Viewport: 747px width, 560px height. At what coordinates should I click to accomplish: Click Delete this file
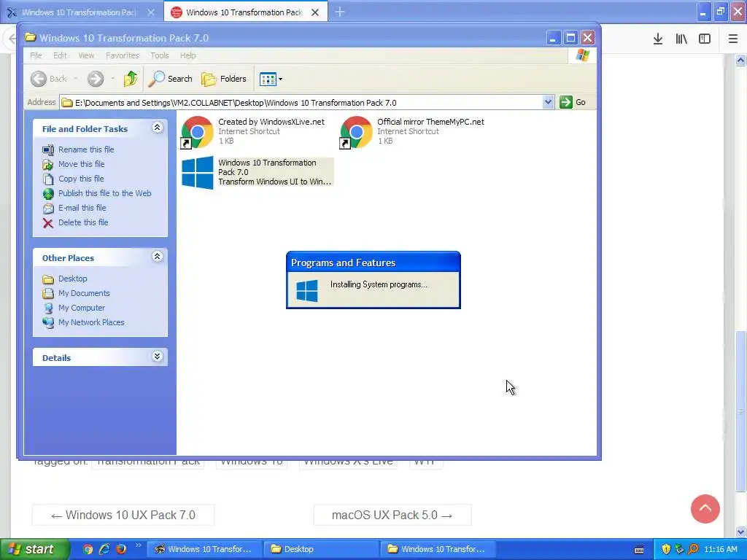(83, 222)
